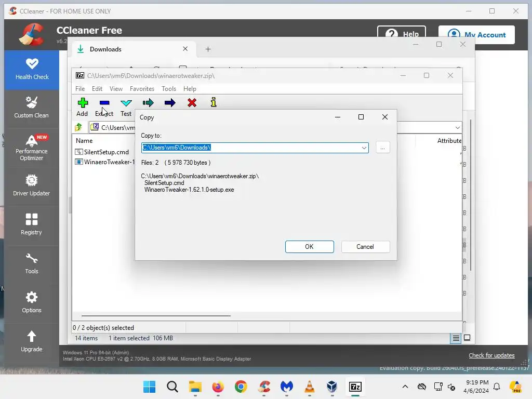Open Performance Optimizer in CCleaner sidebar

[x=32, y=148]
